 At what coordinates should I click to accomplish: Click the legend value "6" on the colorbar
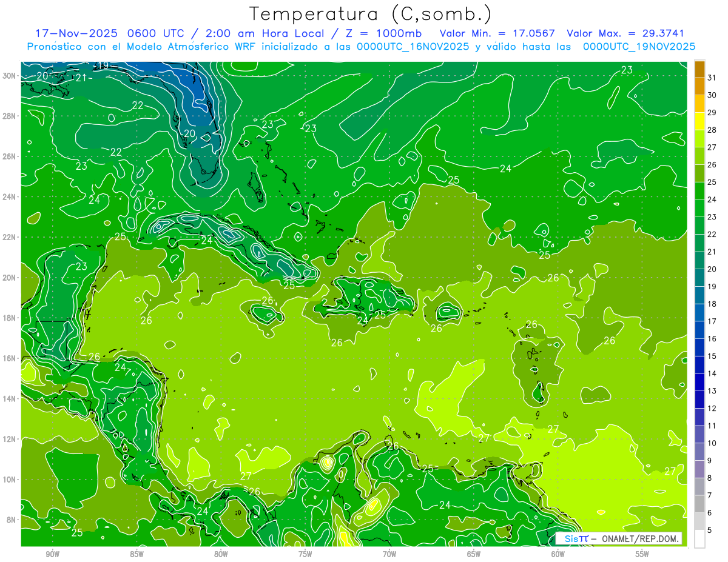[710, 513]
